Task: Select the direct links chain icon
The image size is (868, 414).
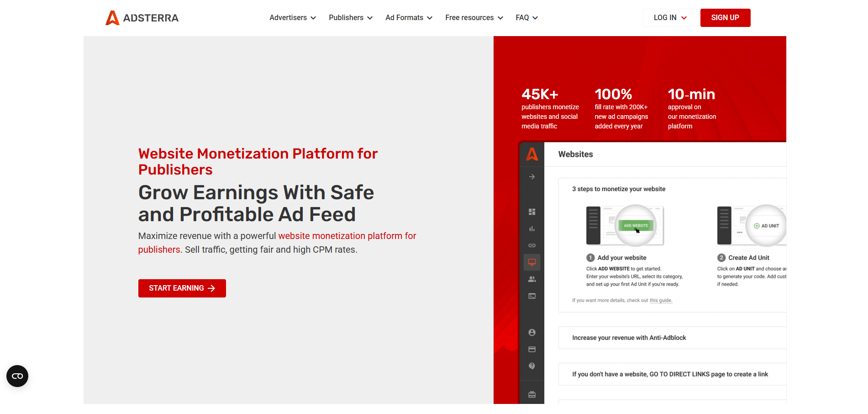Action: pos(532,245)
